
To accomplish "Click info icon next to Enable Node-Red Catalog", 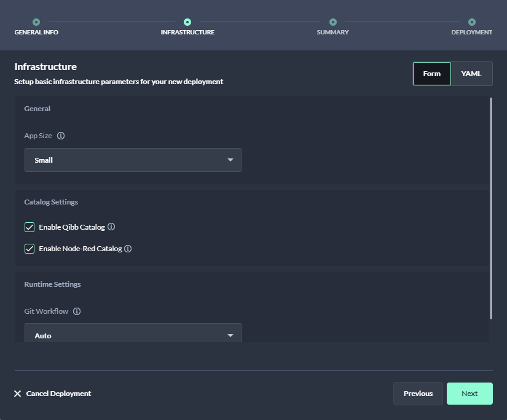I will (x=128, y=249).
